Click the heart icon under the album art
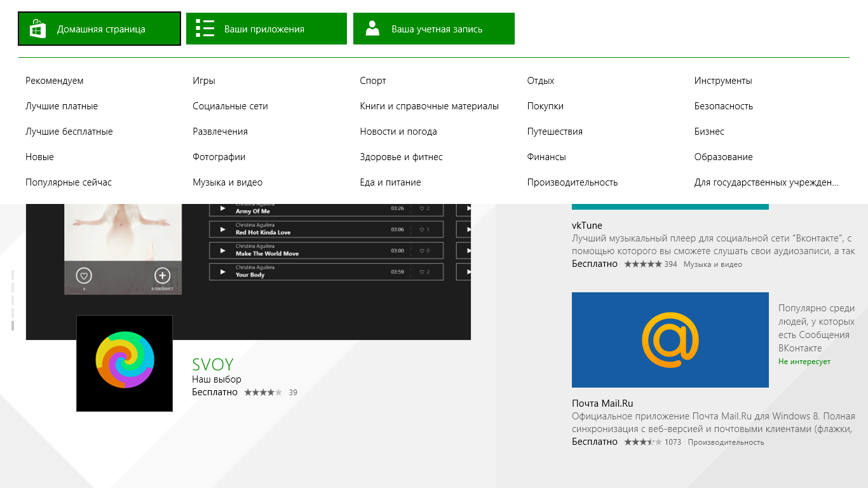The height and width of the screenshot is (488, 868). (84, 276)
